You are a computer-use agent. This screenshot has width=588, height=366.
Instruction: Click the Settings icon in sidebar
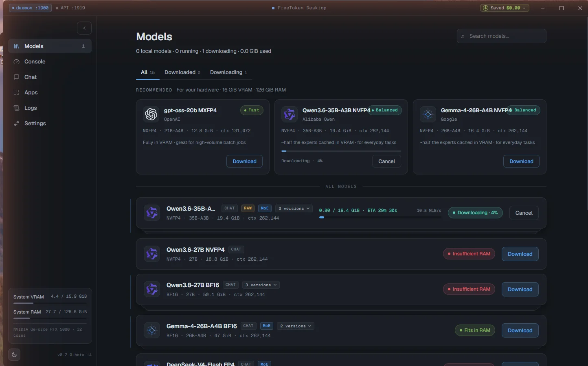coord(16,124)
